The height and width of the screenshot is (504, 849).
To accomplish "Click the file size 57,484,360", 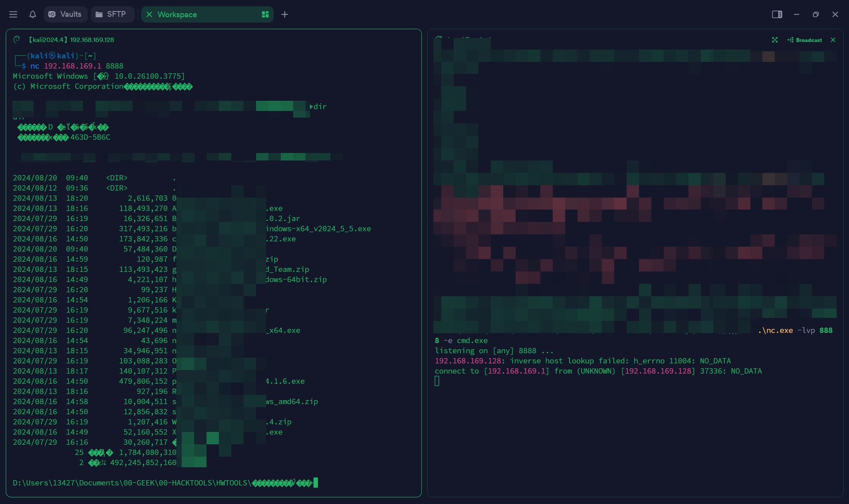I will click(145, 249).
